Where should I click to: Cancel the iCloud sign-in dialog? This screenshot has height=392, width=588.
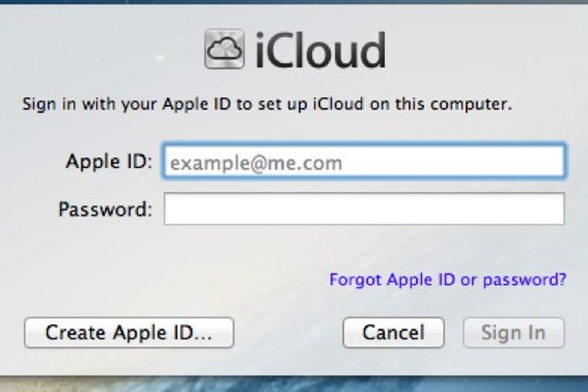point(394,332)
